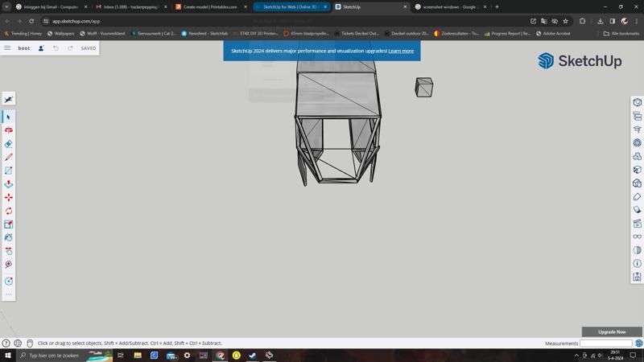Click the boot file name
Screen dimensions: 644x362
(x=24, y=48)
